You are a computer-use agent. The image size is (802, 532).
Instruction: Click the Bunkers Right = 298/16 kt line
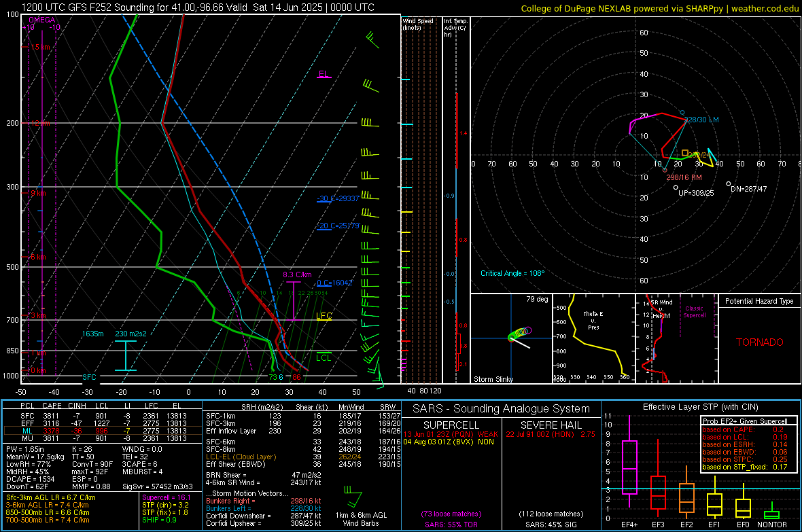pyautogui.click(x=264, y=501)
